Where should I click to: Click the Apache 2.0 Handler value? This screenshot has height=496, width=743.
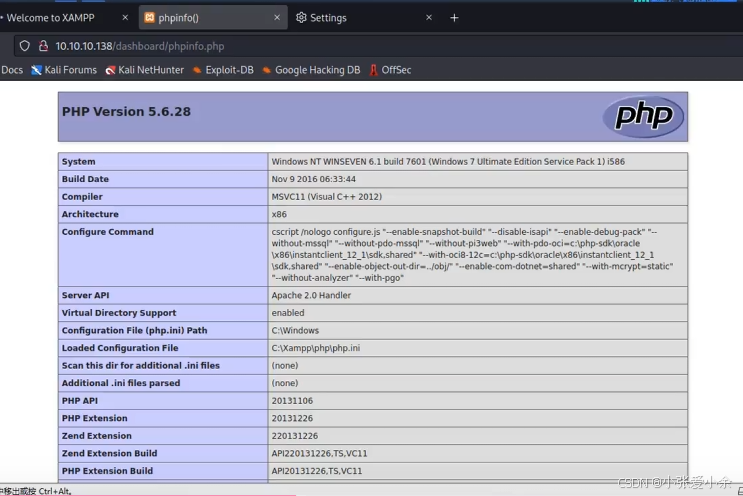[x=311, y=295]
